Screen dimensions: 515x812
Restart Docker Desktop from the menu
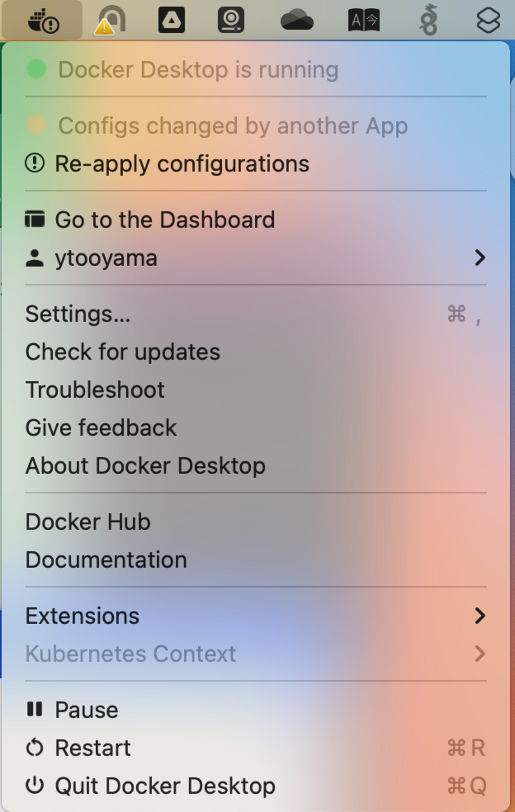click(93, 747)
